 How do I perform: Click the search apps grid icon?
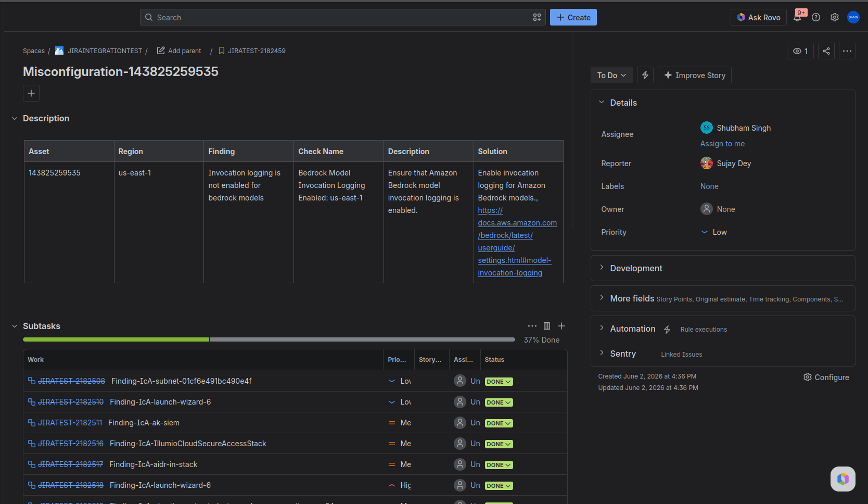pos(537,17)
